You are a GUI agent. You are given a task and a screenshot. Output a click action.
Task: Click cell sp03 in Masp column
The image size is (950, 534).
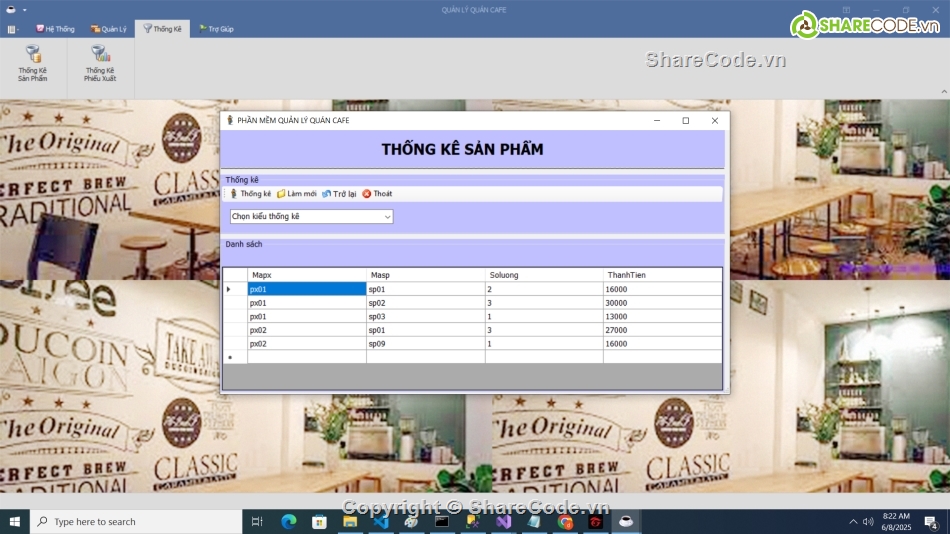tap(425, 316)
